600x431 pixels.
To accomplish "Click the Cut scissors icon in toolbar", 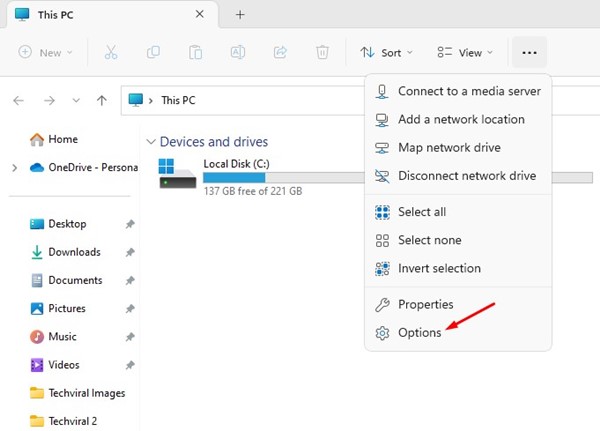I will click(x=112, y=52).
